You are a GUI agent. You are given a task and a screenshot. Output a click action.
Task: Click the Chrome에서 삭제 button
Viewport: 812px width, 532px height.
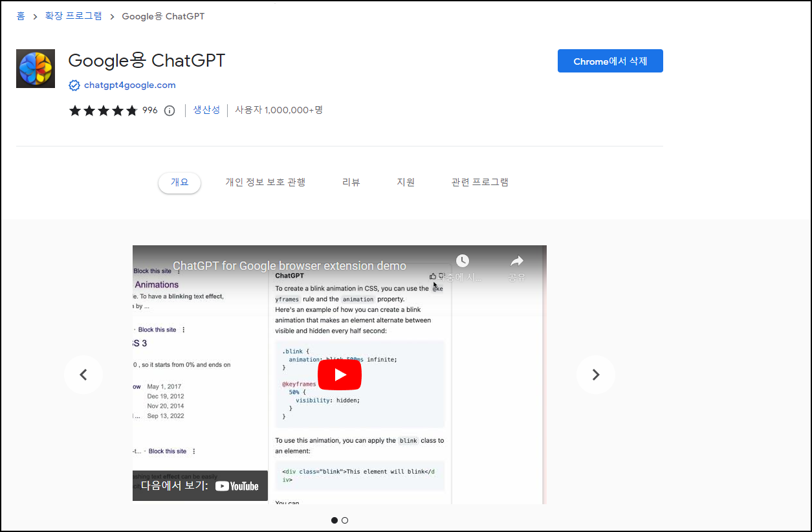pyautogui.click(x=610, y=61)
